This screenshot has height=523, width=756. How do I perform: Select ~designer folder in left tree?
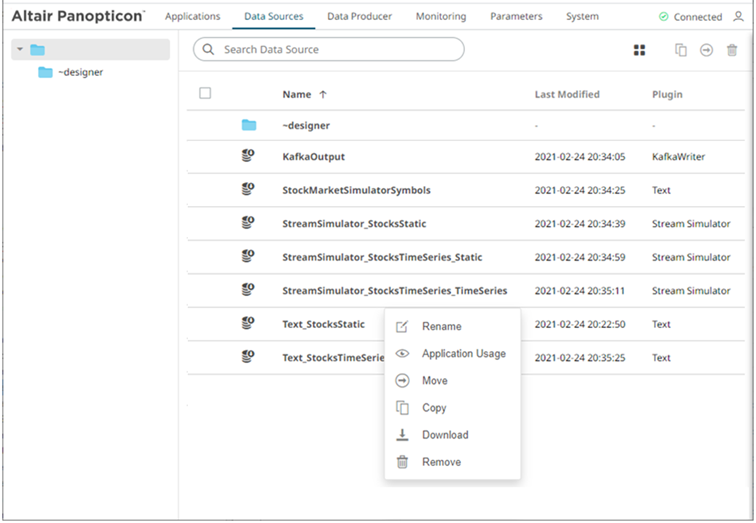click(x=80, y=72)
